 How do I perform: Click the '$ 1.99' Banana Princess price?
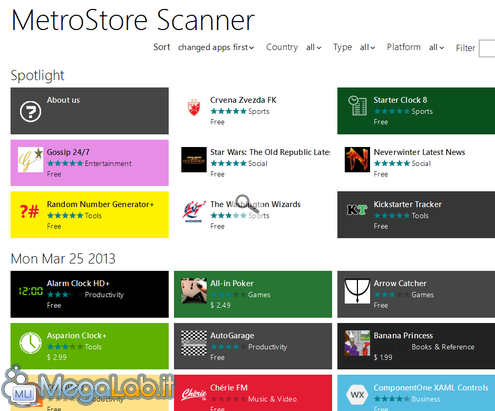[383, 357]
